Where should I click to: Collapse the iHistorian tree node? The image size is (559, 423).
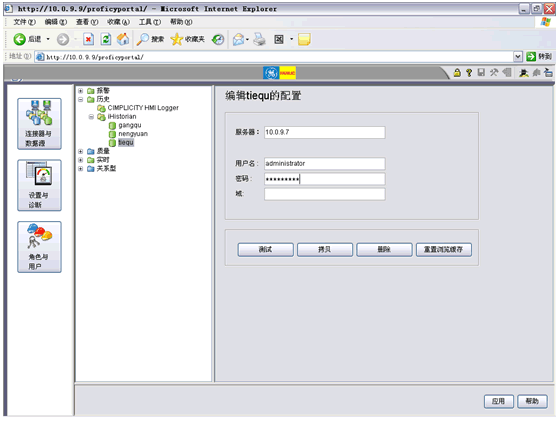click(x=91, y=117)
